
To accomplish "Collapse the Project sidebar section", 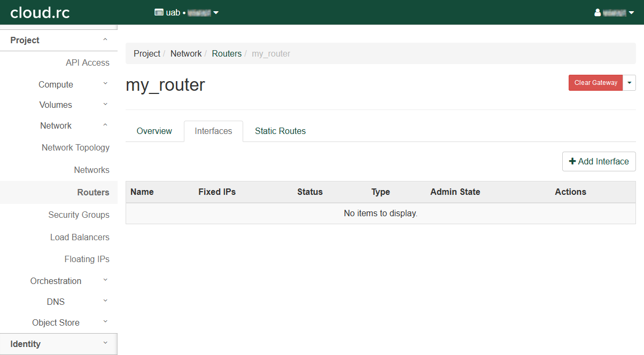I will (x=58, y=41).
